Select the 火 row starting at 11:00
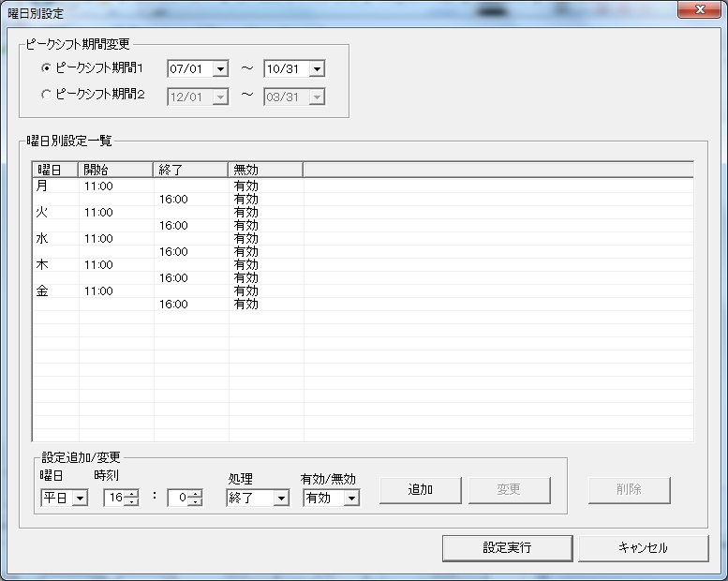Viewport: 728px width, 581px height. 364,213
